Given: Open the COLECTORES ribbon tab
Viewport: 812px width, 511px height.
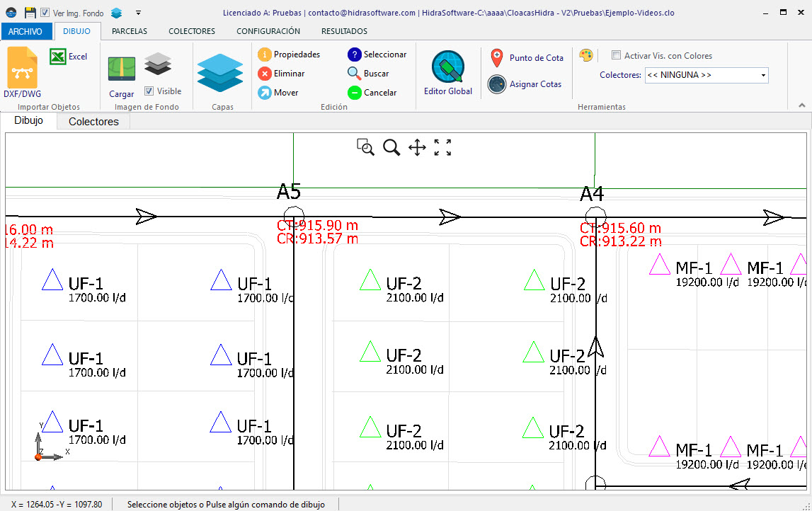Looking at the screenshot, I should coord(192,31).
